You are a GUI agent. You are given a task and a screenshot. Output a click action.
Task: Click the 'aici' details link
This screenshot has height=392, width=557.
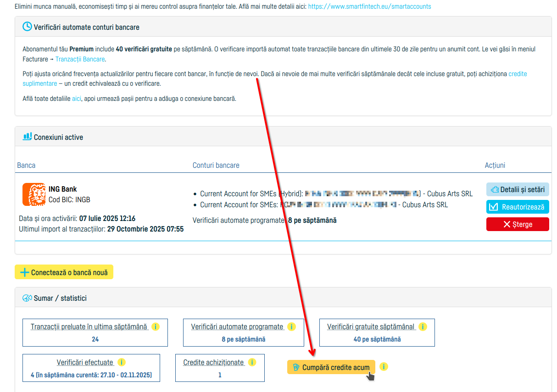point(77,99)
